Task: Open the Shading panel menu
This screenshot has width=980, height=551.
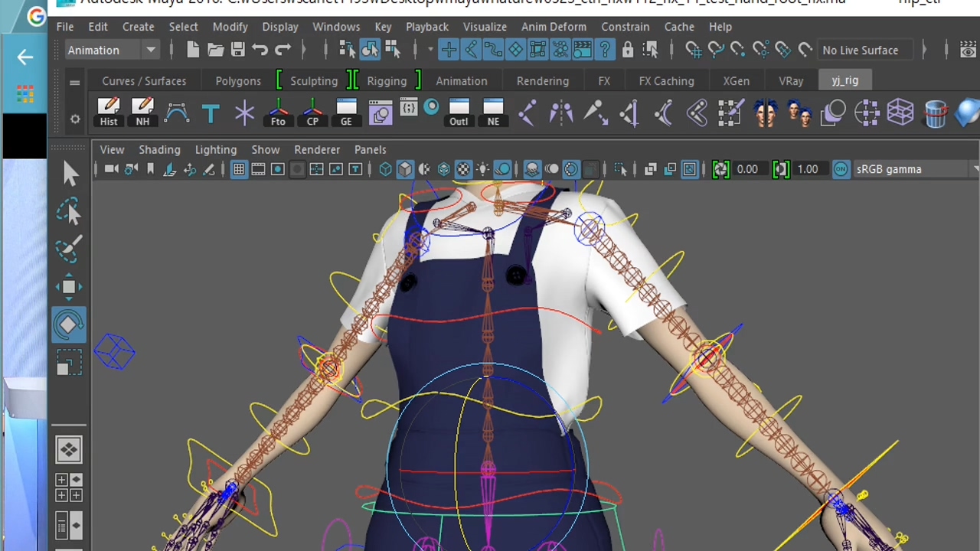Action: click(159, 149)
